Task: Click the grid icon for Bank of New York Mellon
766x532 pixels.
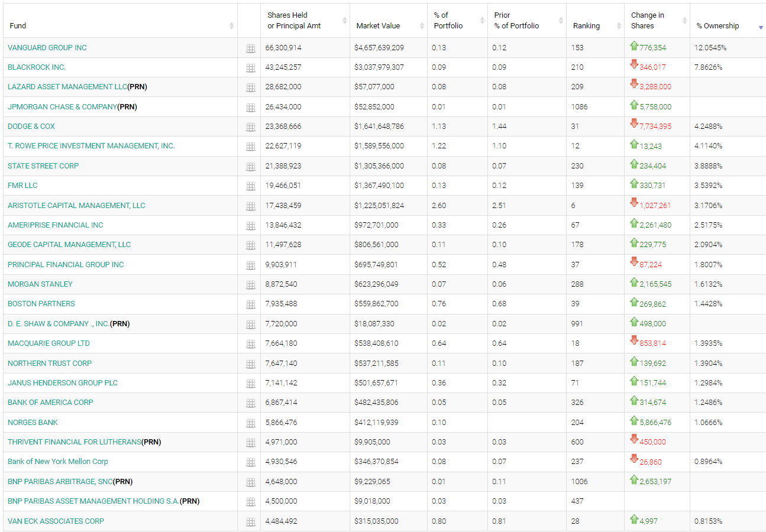Action: tap(250, 462)
